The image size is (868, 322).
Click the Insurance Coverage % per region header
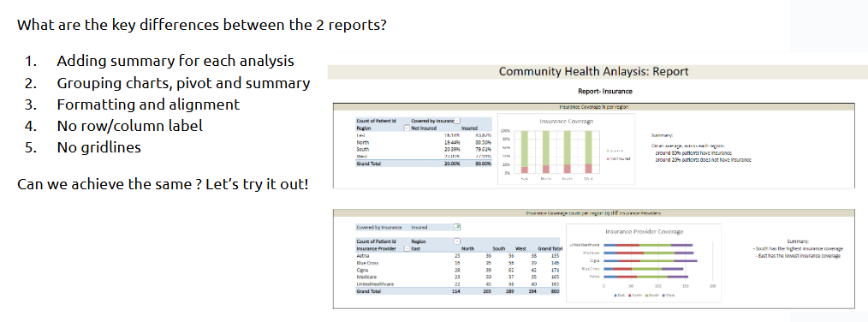click(594, 106)
